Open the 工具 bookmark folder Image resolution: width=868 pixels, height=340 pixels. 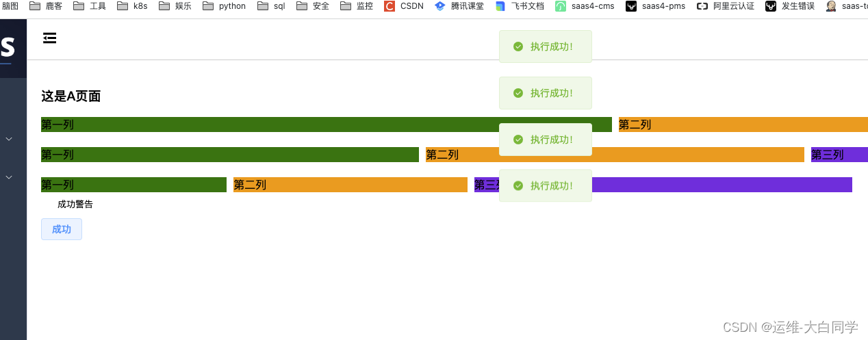90,6
